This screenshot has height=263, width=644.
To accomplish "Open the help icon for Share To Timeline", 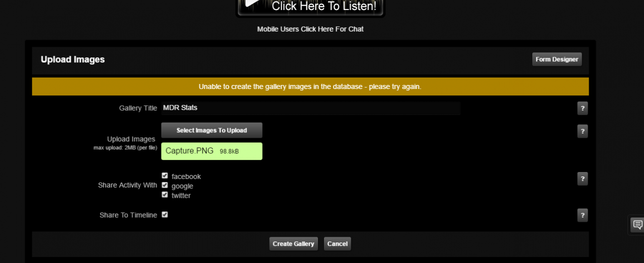I will tap(583, 215).
